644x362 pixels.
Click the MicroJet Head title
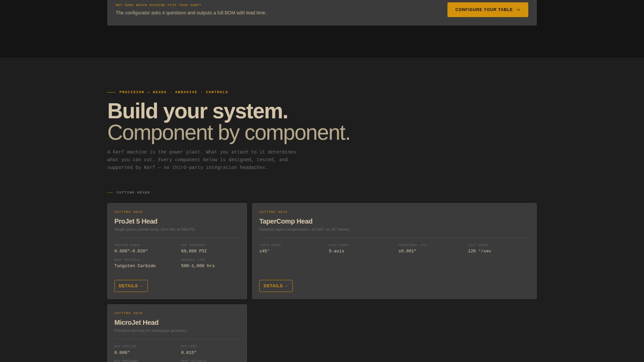(x=136, y=322)
